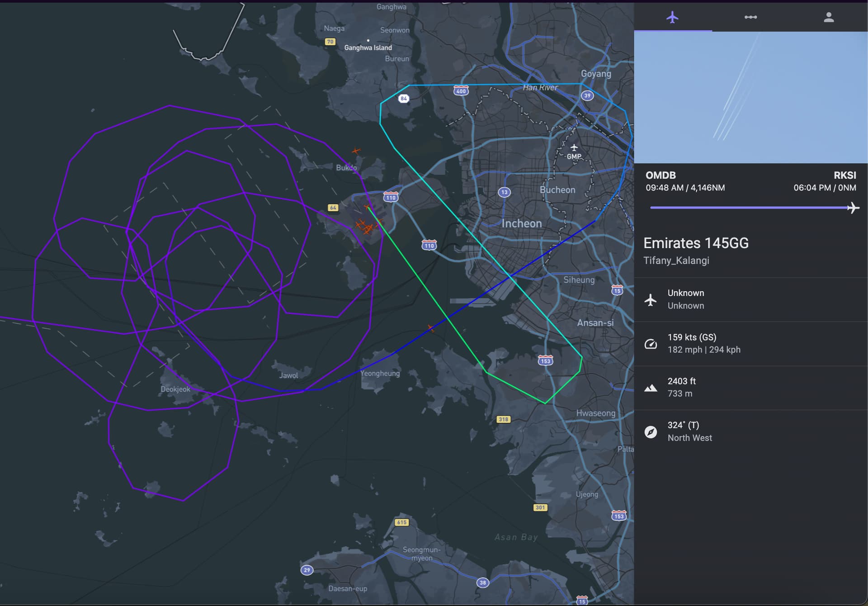The height and width of the screenshot is (606, 868).
Task: Open the airplane flight info tab
Action: (672, 17)
